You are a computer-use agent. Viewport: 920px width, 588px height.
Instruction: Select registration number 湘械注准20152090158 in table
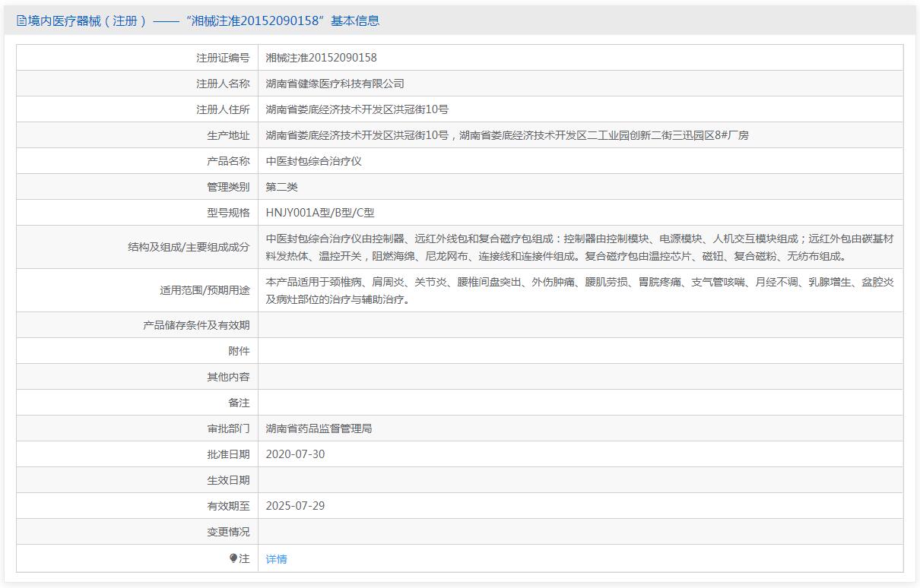point(321,58)
